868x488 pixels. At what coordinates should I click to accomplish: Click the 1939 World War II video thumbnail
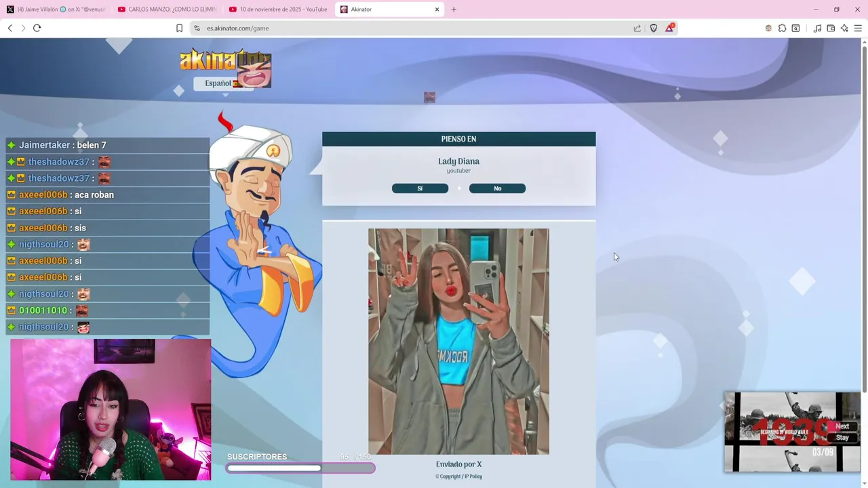coord(792,432)
